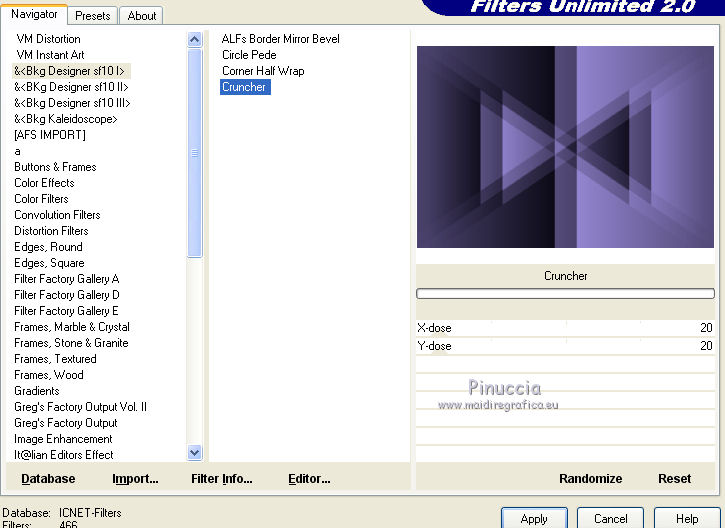Click the category list scroll-up arrow

point(195,40)
